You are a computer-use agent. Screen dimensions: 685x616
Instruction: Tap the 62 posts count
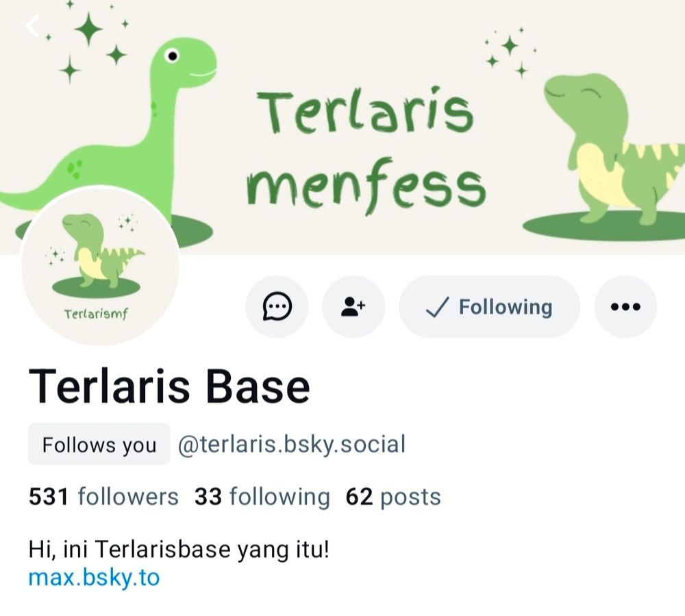(393, 497)
